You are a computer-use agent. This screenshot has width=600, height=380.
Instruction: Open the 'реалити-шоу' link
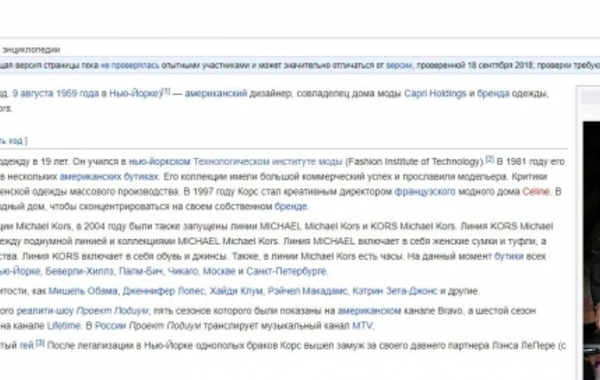[x=45, y=311]
